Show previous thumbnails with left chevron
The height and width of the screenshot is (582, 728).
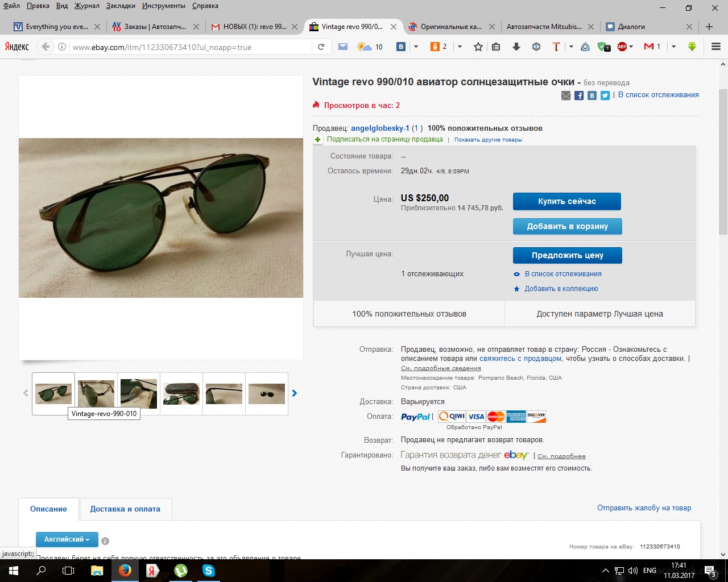26,393
